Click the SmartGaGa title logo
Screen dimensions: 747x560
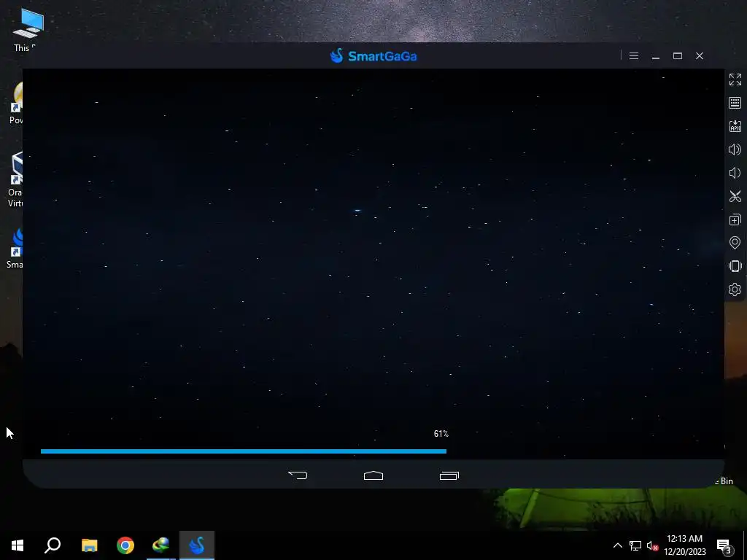point(373,56)
